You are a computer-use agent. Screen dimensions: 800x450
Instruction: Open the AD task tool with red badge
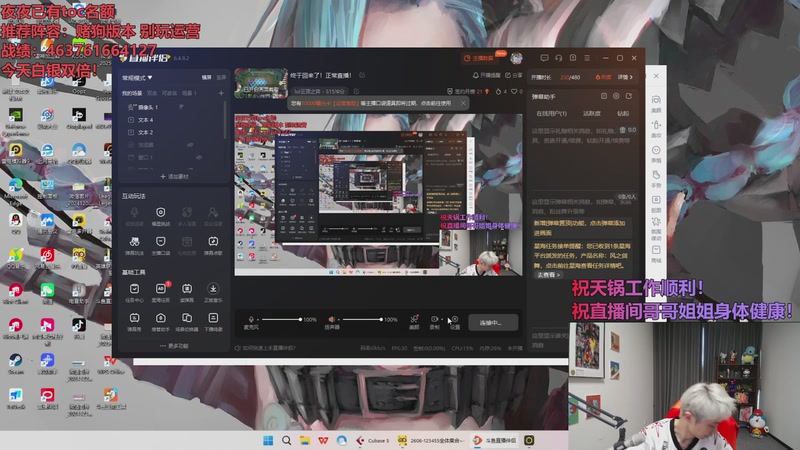[x=160, y=293]
